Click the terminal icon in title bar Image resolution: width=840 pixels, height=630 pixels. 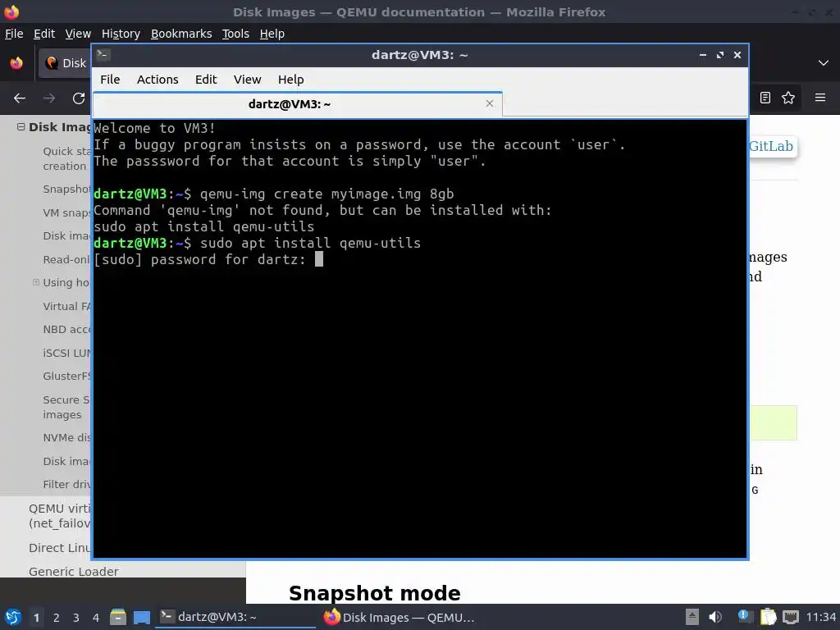[x=103, y=55]
